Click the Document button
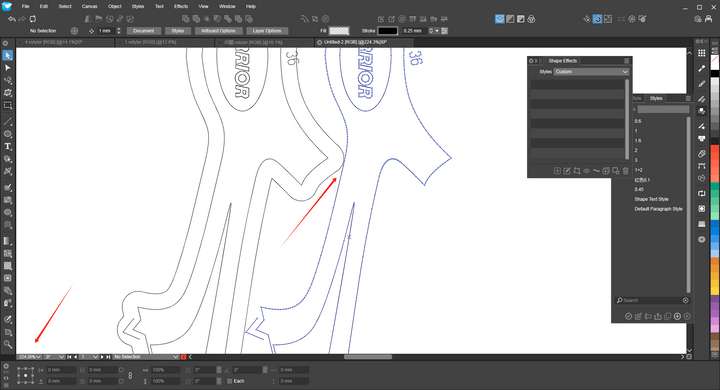The image size is (720, 390). [x=143, y=31]
